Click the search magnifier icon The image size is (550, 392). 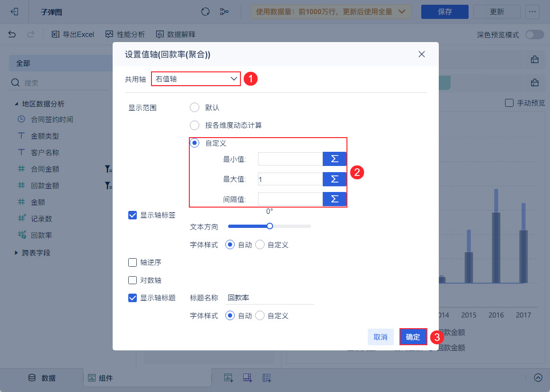(16, 83)
